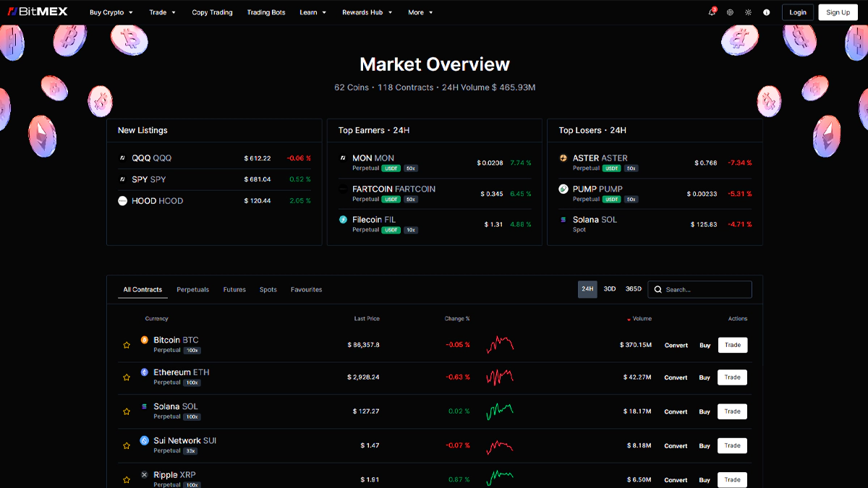Switch theme with the sun icon
The image size is (868, 488).
click(748, 12)
